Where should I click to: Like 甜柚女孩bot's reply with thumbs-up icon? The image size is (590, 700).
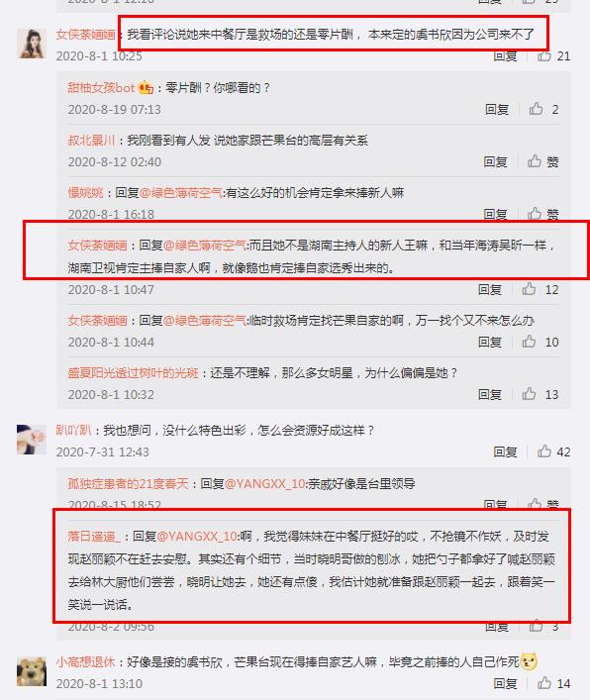click(x=536, y=109)
